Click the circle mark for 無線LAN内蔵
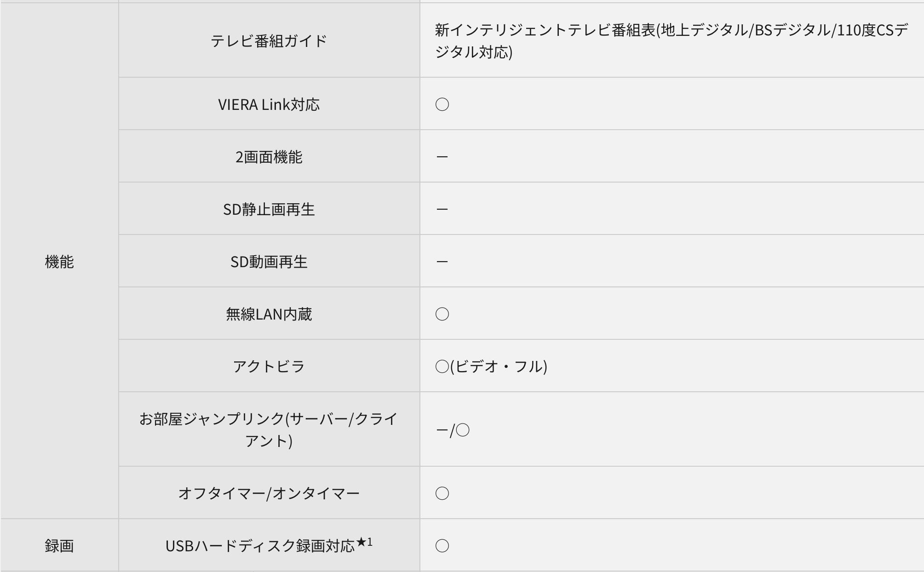This screenshot has height=572, width=924. [x=442, y=314]
